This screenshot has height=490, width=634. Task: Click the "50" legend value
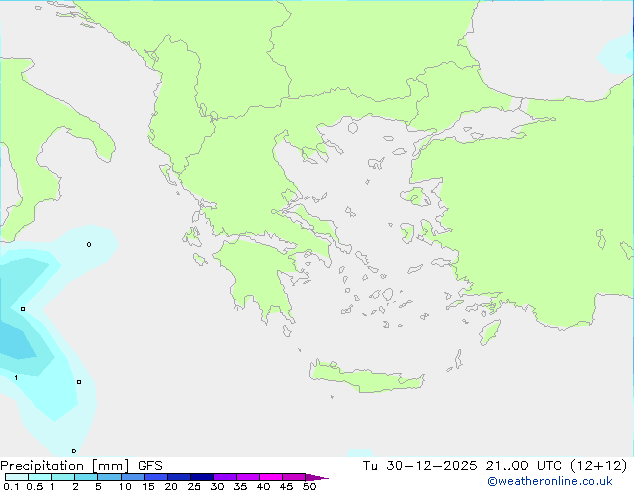click(309, 486)
